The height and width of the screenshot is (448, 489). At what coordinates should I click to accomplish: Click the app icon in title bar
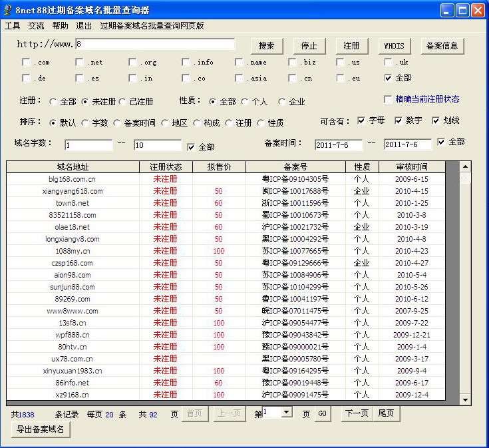(x=7, y=10)
